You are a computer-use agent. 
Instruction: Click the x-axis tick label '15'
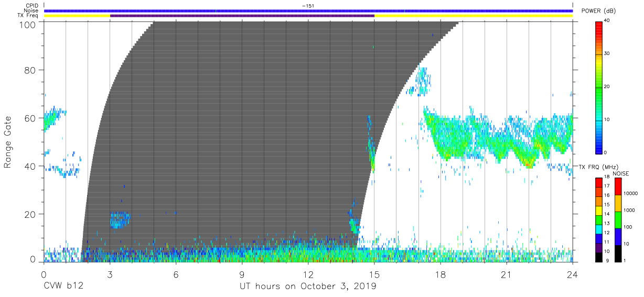click(374, 274)
